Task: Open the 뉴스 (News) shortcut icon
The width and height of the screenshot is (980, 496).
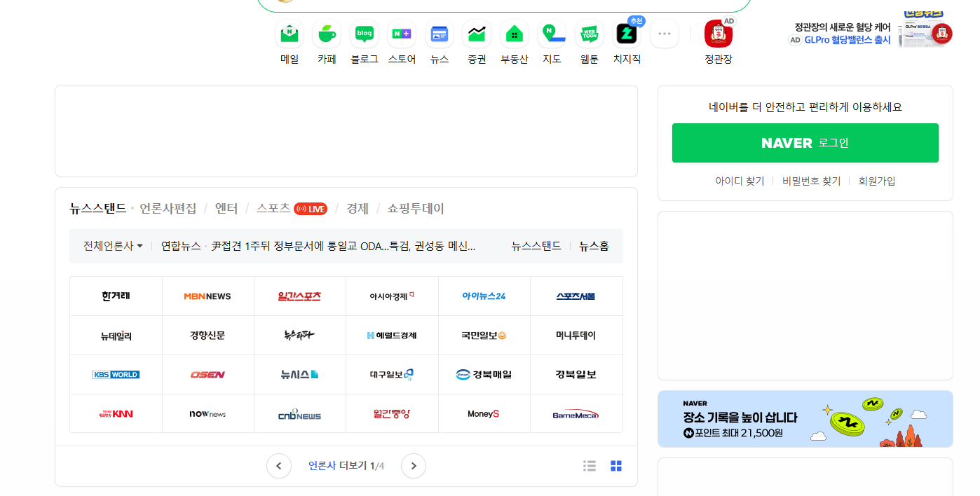Action: point(440,34)
